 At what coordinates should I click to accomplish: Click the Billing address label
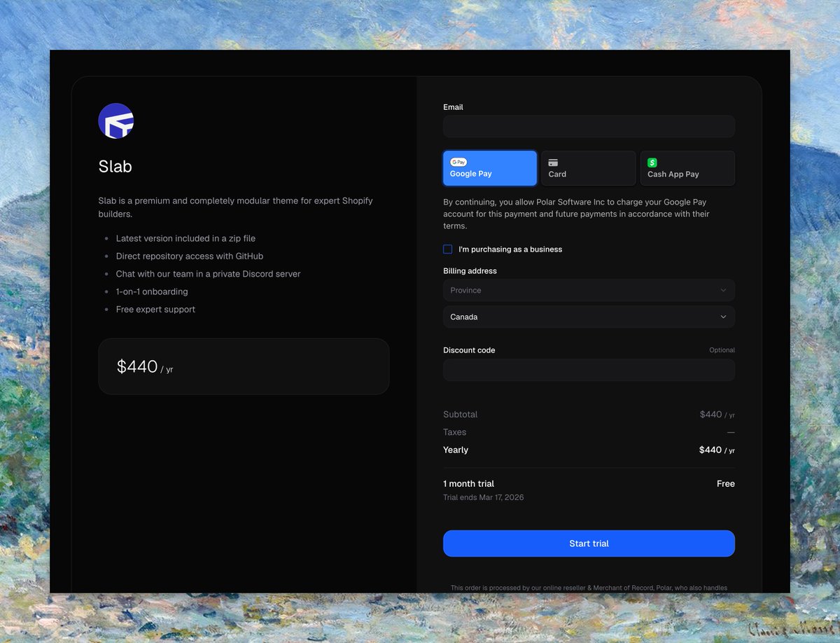(x=470, y=271)
